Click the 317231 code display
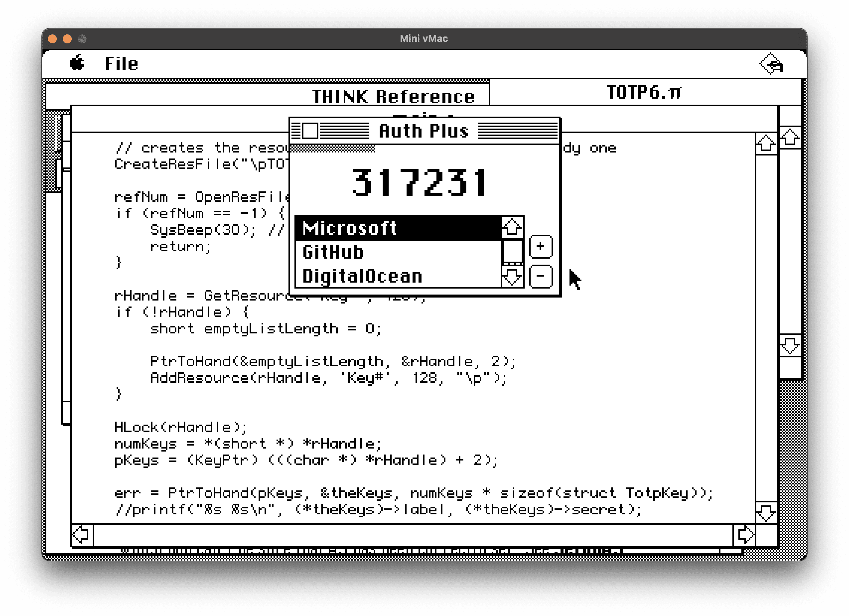 pos(420,182)
